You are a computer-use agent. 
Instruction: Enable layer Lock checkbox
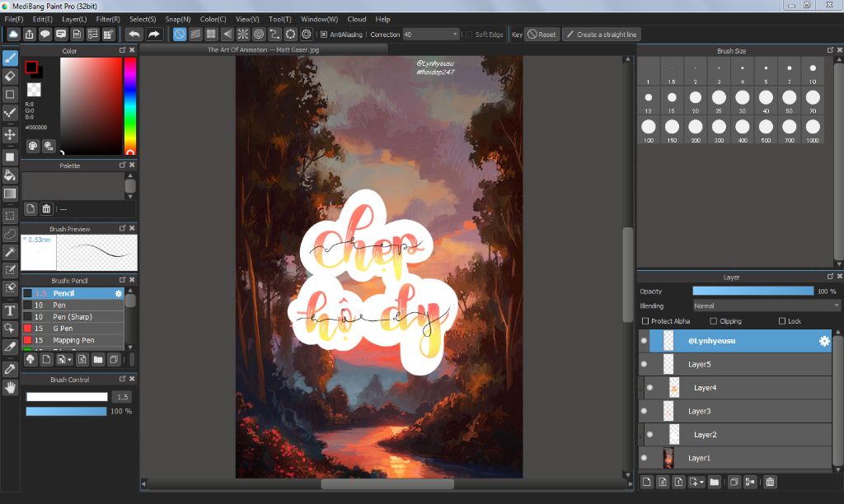[782, 321]
